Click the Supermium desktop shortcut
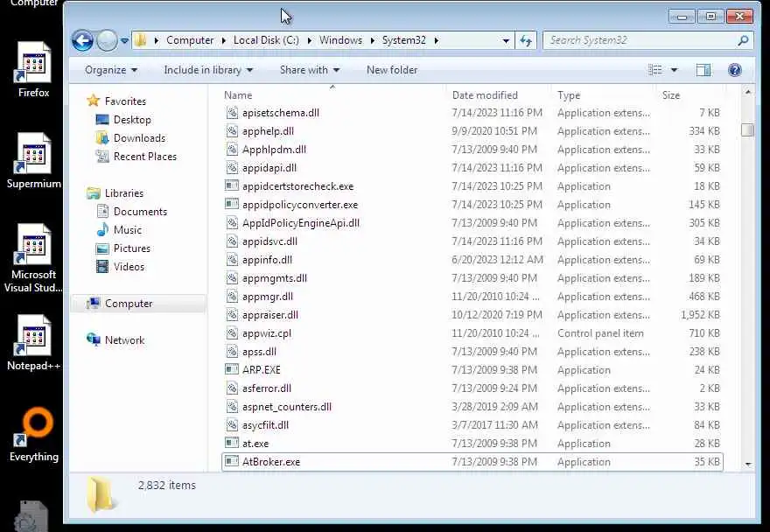 (33, 161)
